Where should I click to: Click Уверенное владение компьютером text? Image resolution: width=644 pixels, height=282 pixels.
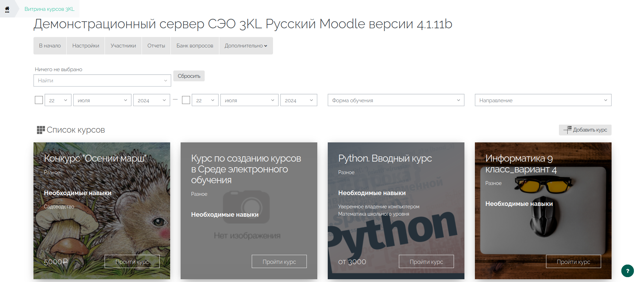[379, 207]
